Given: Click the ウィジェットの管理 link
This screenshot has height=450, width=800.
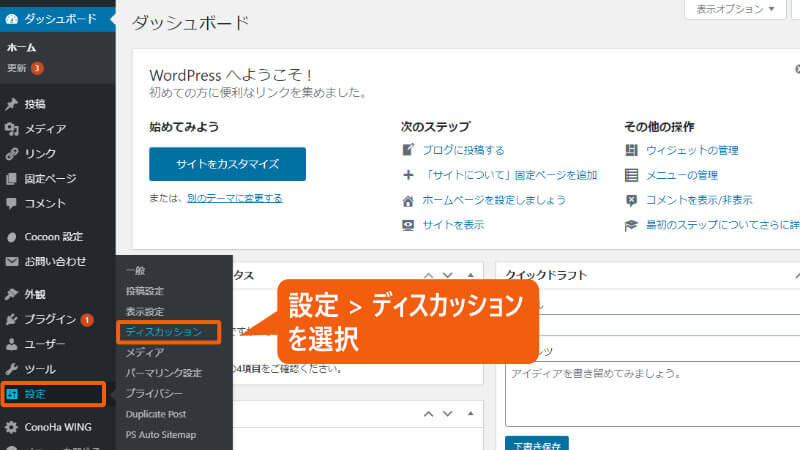Looking at the screenshot, I should click(x=692, y=150).
